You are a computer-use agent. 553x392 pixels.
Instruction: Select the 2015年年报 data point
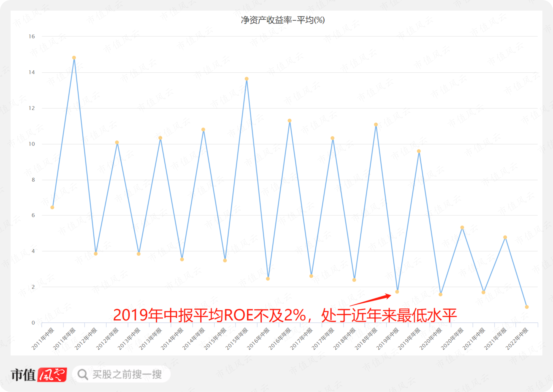[x=246, y=79]
